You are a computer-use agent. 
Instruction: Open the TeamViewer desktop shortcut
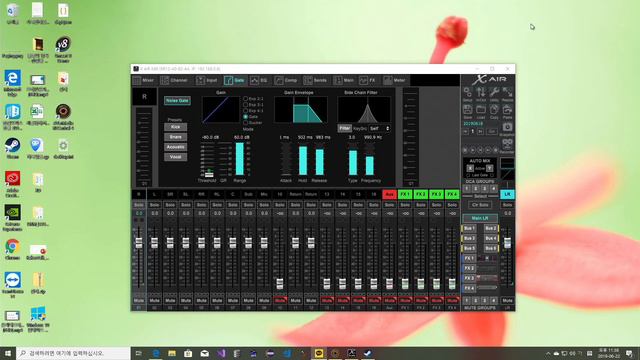(12, 285)
